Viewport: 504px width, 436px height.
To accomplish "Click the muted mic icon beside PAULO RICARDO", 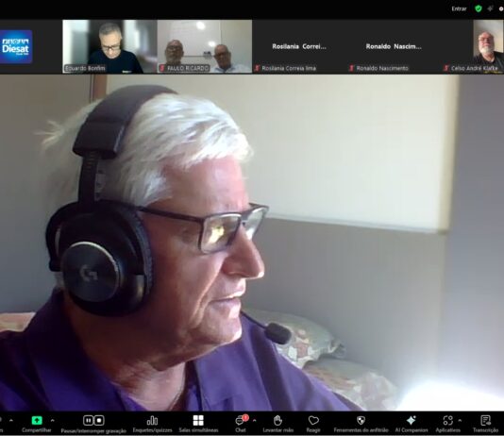I will point(162,68).
